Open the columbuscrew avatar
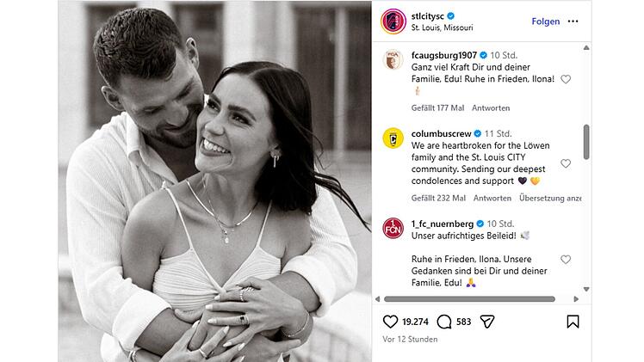This screenshot has height=362, width=644. coord(393,138)
